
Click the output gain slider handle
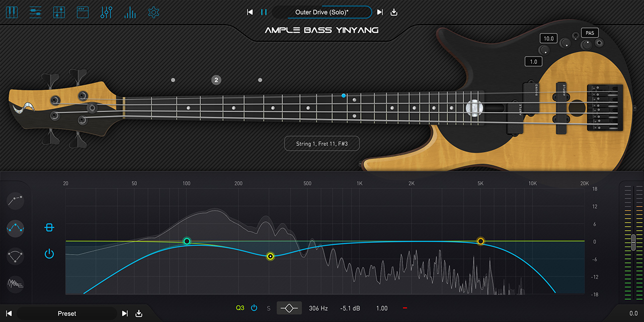633,242
